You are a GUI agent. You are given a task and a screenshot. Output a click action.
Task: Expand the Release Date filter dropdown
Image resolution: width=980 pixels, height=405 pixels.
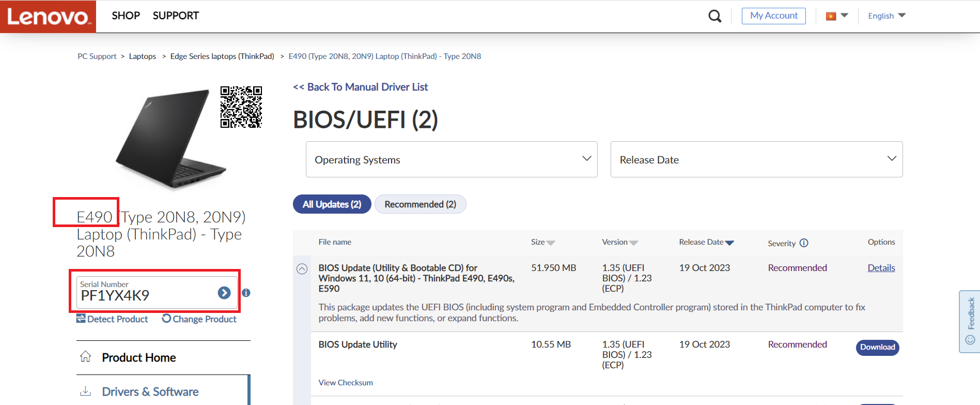pos(756,159)
